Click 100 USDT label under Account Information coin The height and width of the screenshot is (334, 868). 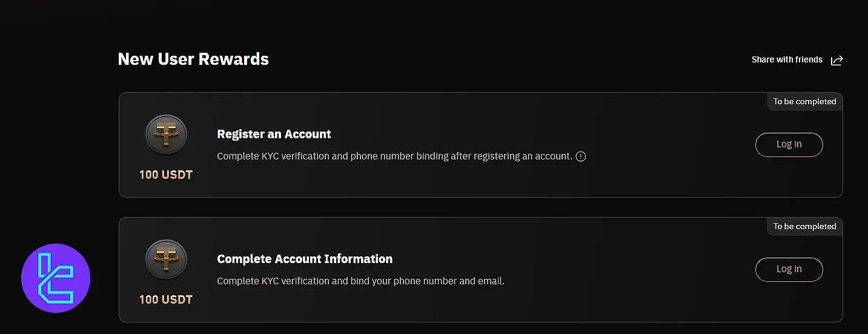pyautogui.click(x=166, y=299)
